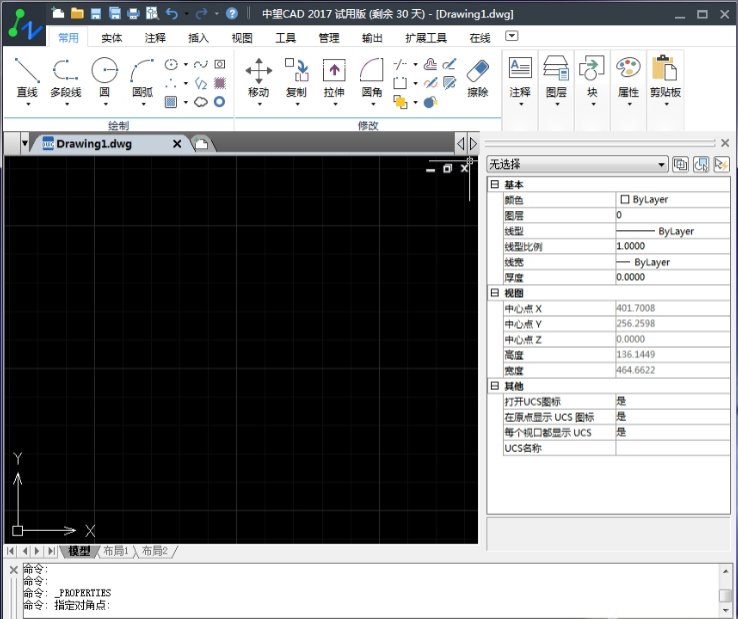
Task: Click the Donut ring tool icon
Action: coord(220,102)
